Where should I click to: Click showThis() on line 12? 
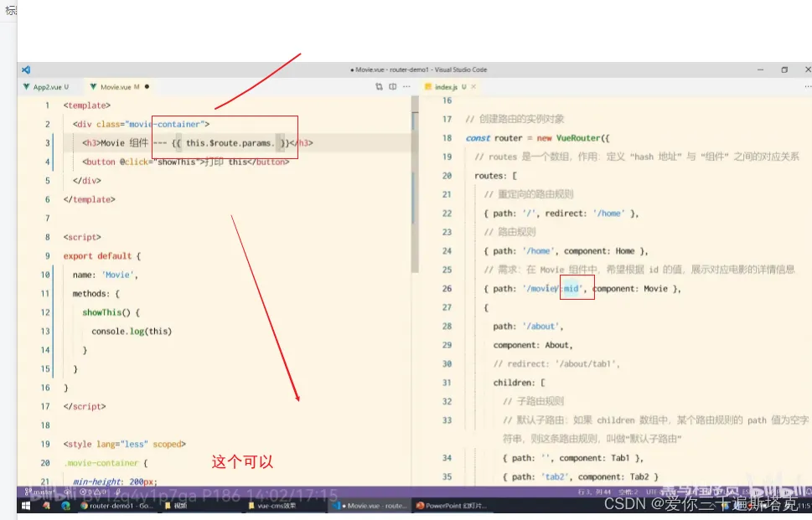coord(106,312)
